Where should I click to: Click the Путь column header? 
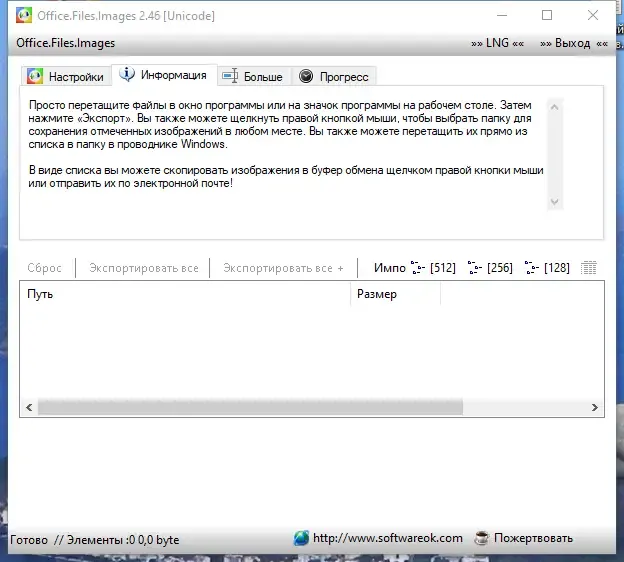click(x=185, y=294)
